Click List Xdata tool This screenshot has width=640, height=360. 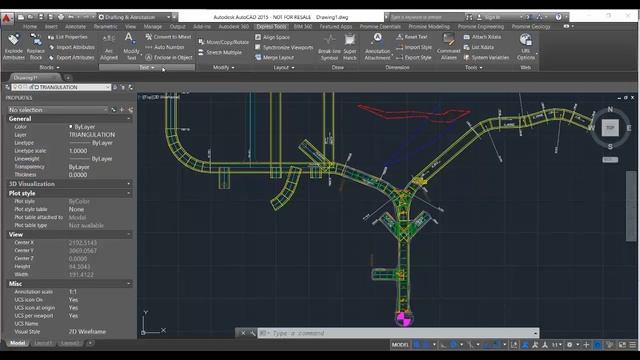[479, 47]
